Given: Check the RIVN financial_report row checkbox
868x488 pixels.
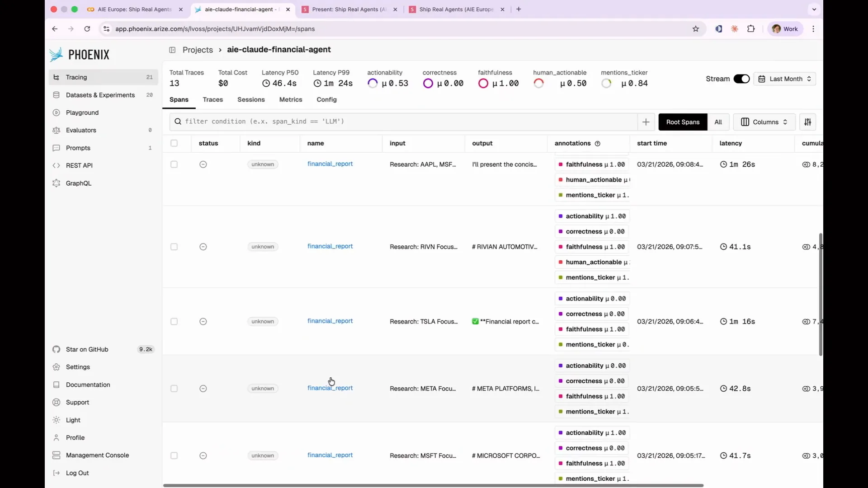Looking at the screenshot, I should coord(174,247).
